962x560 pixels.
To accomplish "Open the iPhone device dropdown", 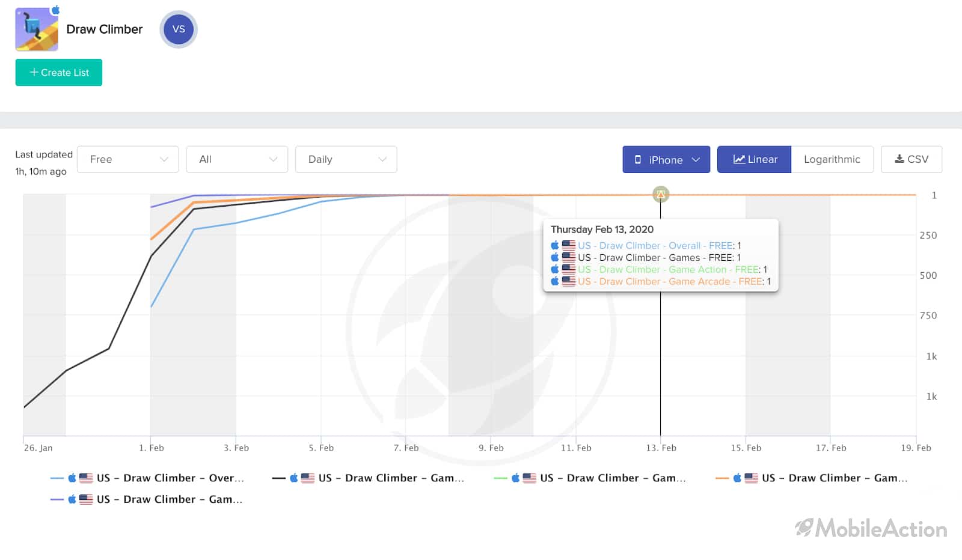I will (666, 160).
